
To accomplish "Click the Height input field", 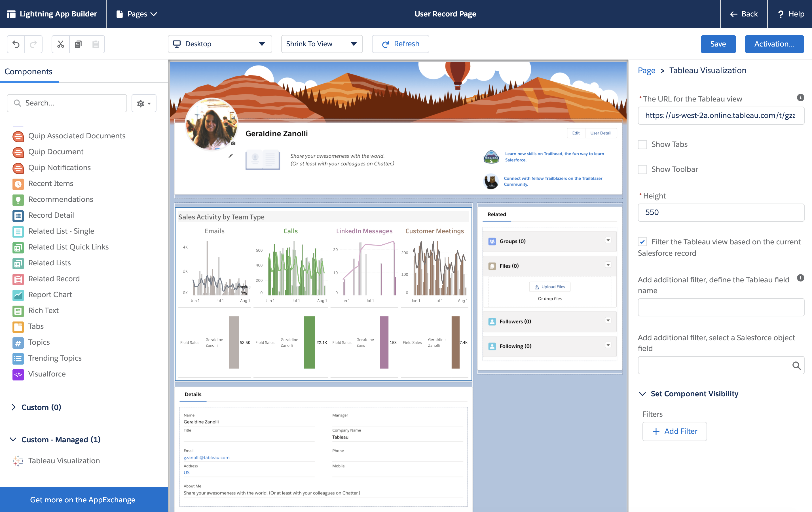I will click(x=721, y=213).
